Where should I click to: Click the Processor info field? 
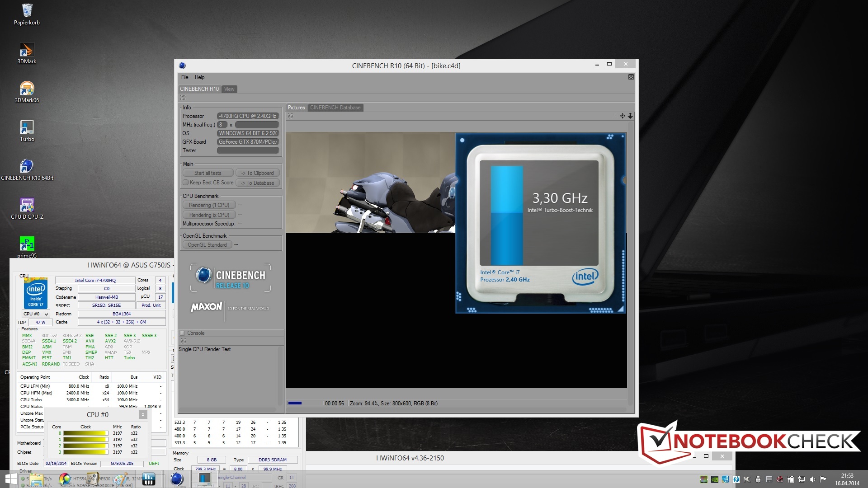[x=248, y=116]
